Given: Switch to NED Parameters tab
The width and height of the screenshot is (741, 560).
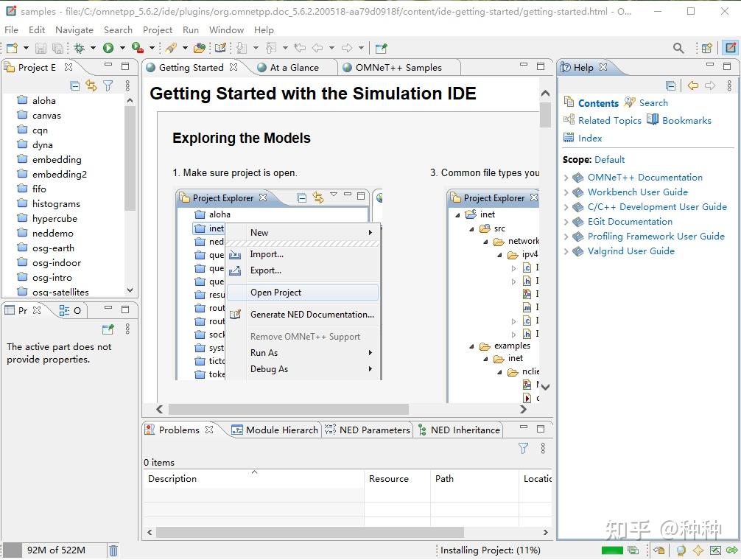Looking at the screenshot, I should 368,430.
